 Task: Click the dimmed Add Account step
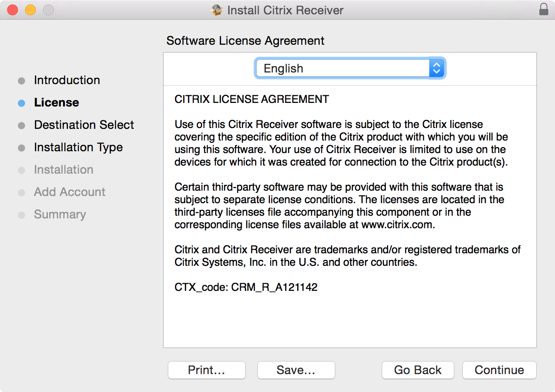69,192
